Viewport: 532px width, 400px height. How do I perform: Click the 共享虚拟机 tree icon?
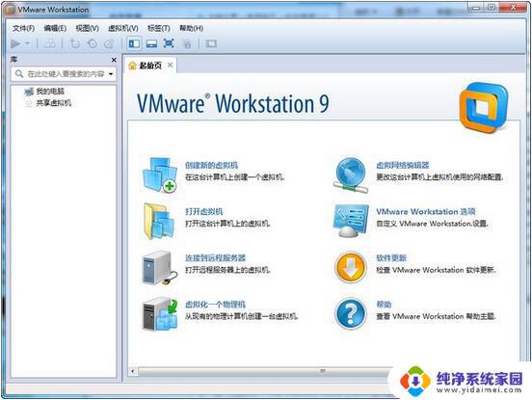29,103
